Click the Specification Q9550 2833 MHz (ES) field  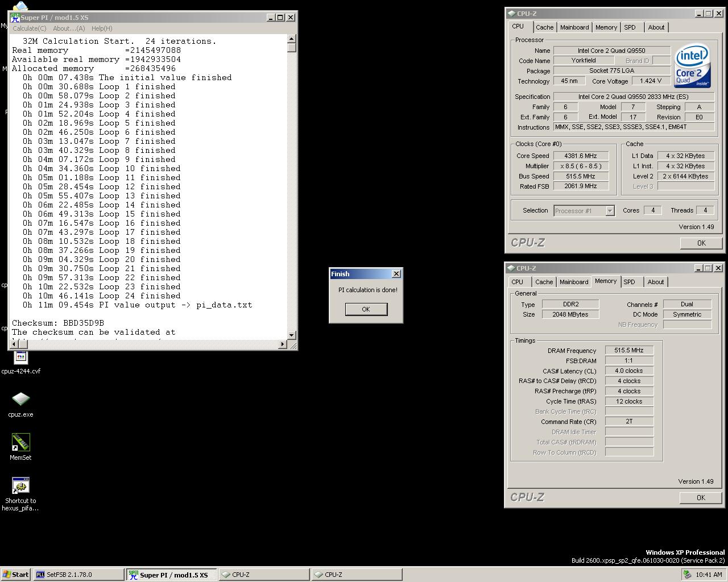coord(634,97)
